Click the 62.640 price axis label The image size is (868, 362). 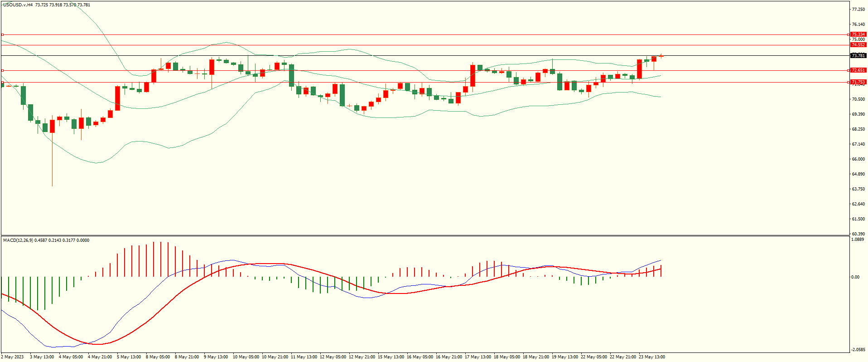point(858,204)
